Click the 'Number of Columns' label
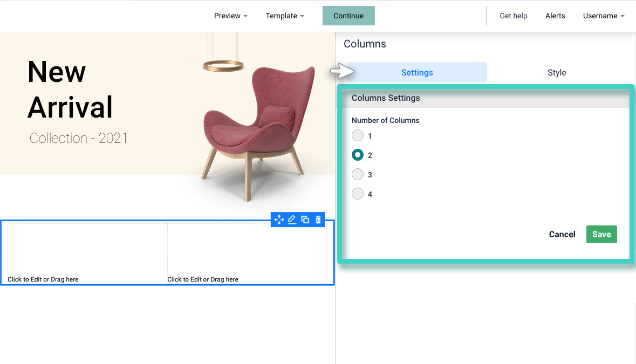636x364 pixels. [x=385, y=120]
